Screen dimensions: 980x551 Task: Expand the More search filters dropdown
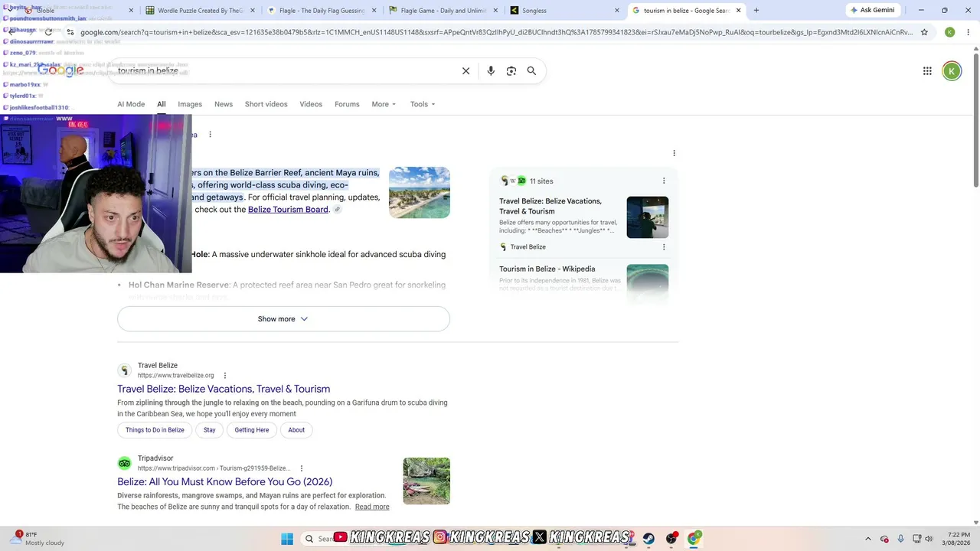click(x=384, y=104)
